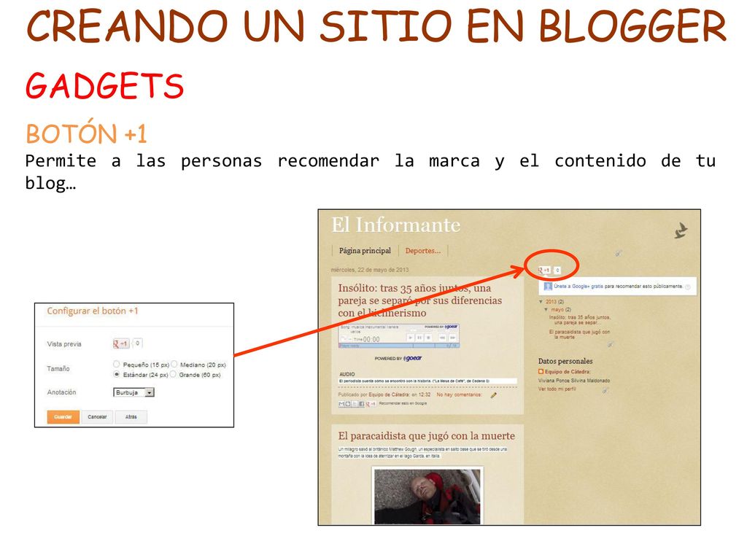Screen dimensions: 747x560
Task: Skip to the next track in goear player
Action: [x=452, y=338]
